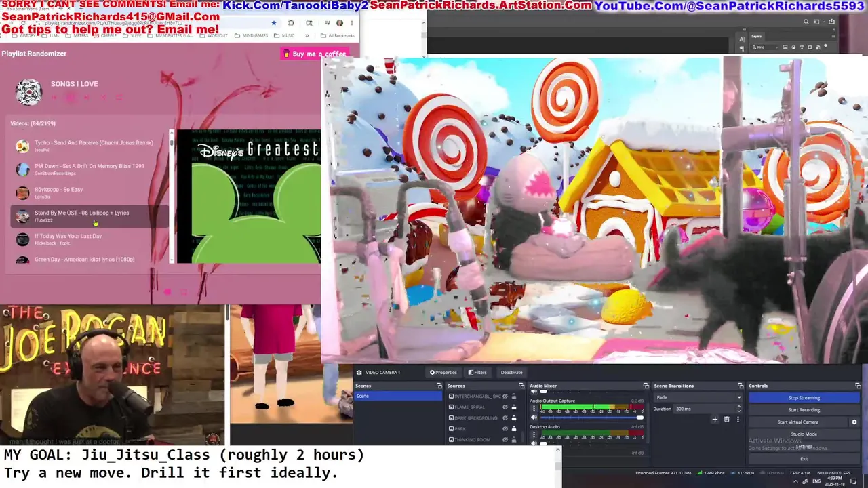Viewport: 868px width, 488px height.
Task: Open Filters for the Video Camera source
Action: point(477,372)
